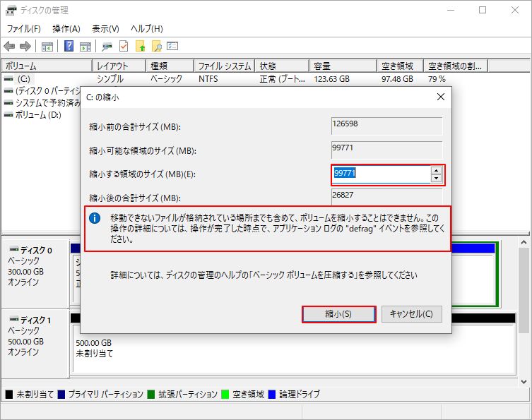Click the blue Help question mark toolbar icon
Image resolution: width=532 pixels, height=420 pixels.
click(x=69, y=47)
